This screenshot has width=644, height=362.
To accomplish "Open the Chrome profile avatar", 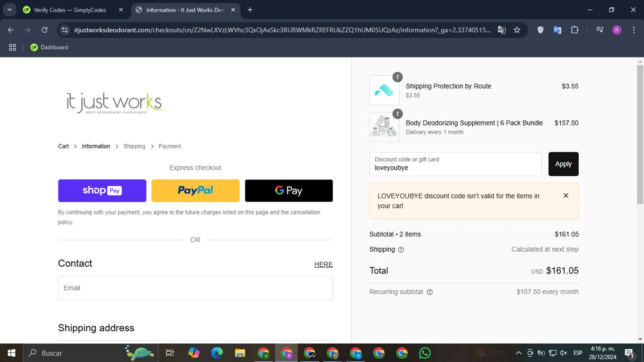I will point(617,30).
